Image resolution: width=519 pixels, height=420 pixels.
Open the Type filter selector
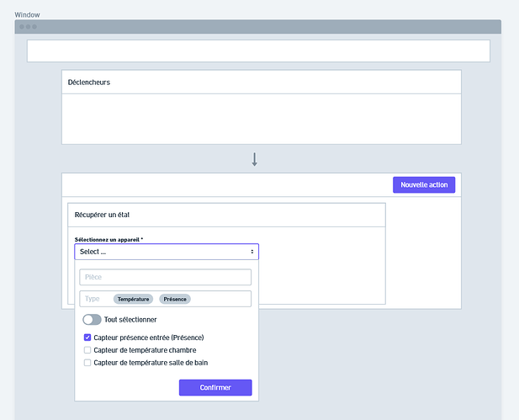[93, 299]
